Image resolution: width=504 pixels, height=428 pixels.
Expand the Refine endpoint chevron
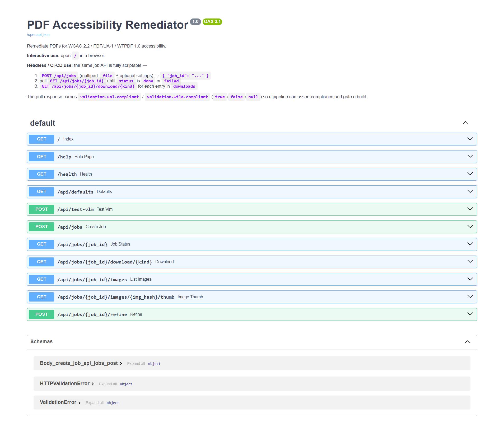tap(470, 314)
